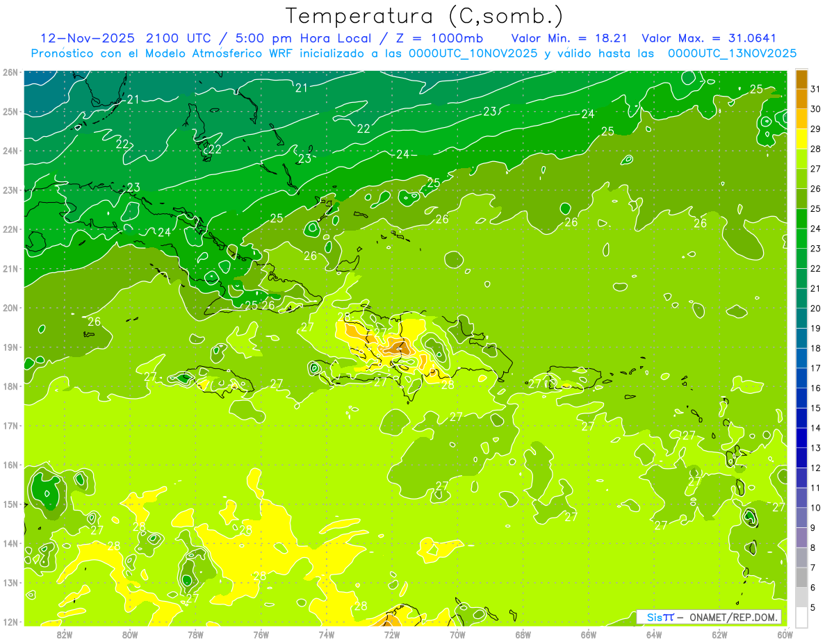
Task: Click the "0000UTC_13NOV2025" valid-until time
Action: point(732,53)
